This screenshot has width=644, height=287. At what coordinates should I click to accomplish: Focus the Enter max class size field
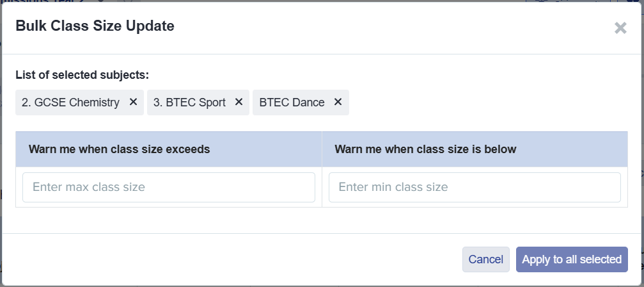(x=169, y=187)
